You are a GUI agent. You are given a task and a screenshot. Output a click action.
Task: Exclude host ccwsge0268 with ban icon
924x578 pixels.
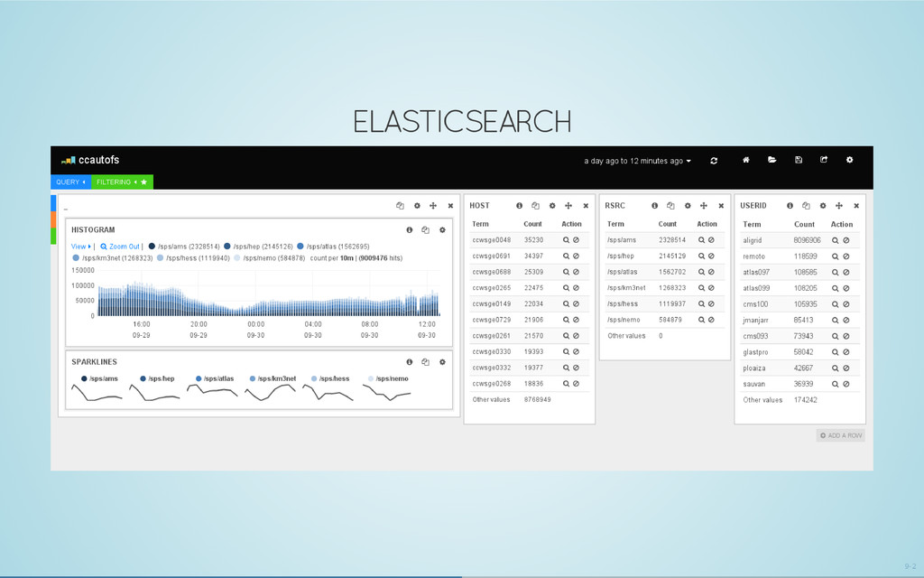coord(576,383)
